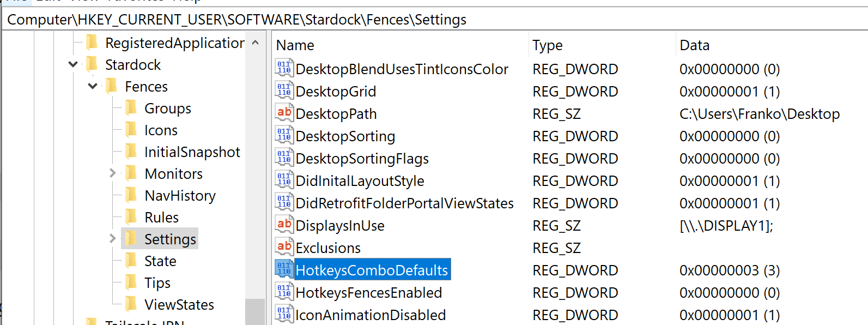Expand the Settings tree node
The height and width of the screenshot is (325, 868).
(113, 239)
